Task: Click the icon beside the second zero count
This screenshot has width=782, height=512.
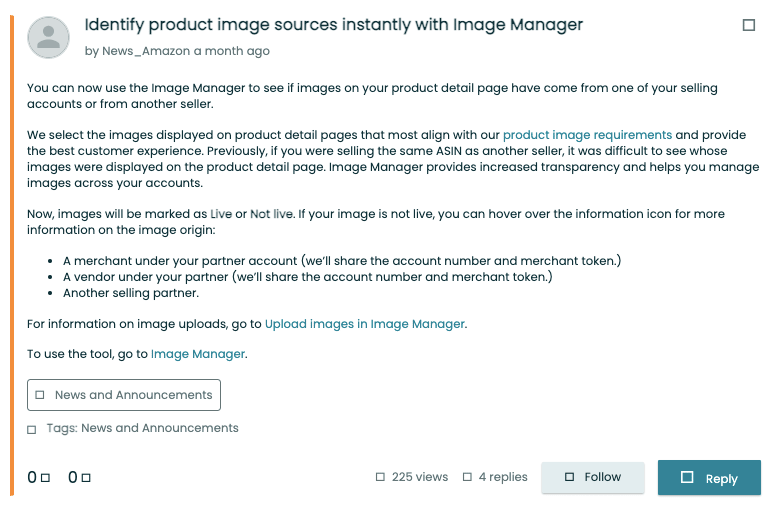Action: point(86,478)
